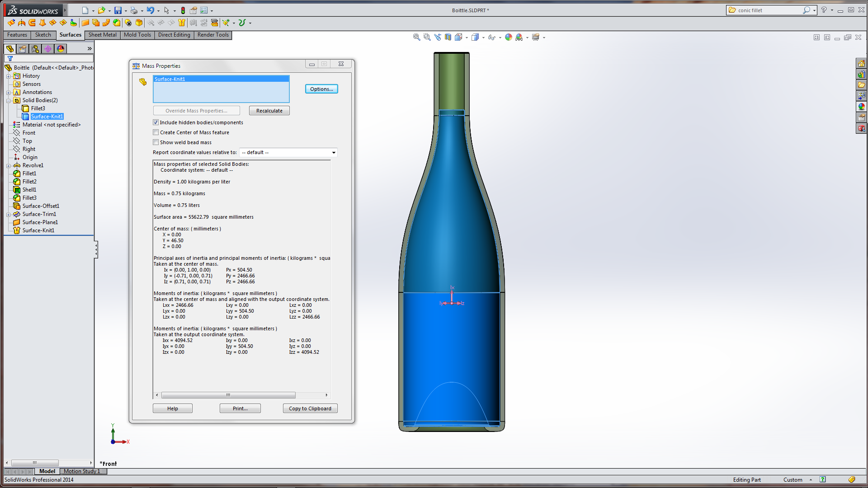
Task: Click the mass results horizontal scrollbar
Action: 228,395
